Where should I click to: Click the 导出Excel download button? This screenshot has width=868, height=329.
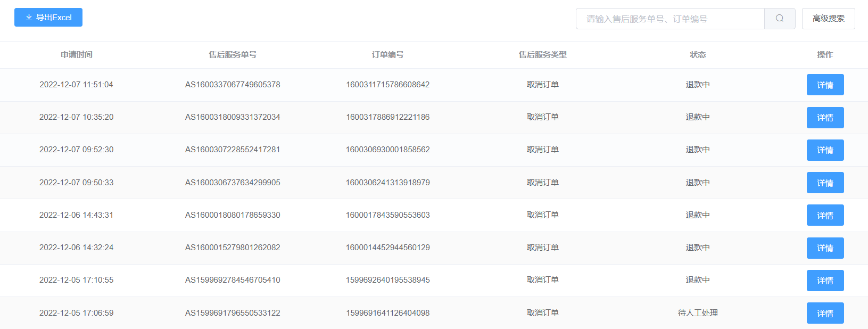tap(48, 18)
